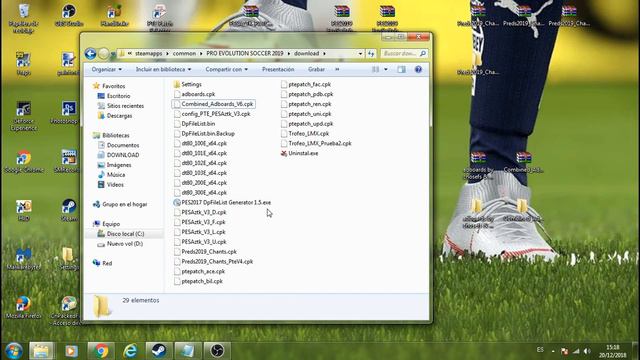Click Windows Media Player taskbar icon

[71, 351]
